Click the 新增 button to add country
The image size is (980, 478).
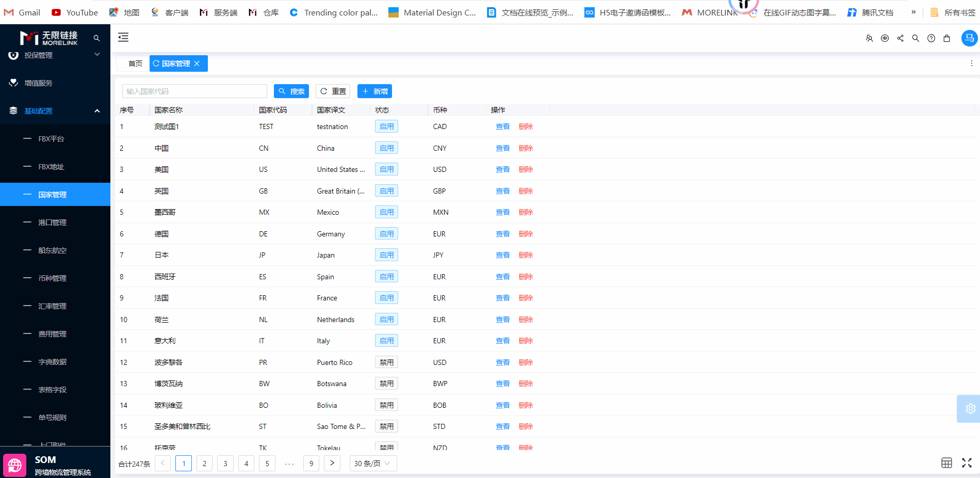tap(375, 91)
